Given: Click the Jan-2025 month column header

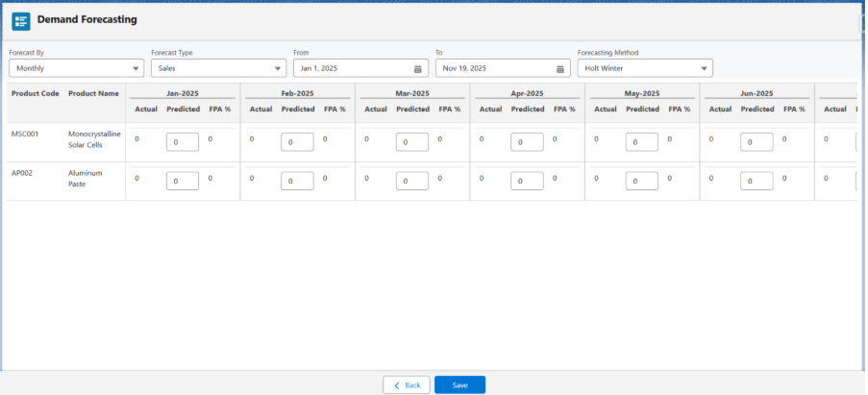Looking at the screenshot, I should (x=183, y=93).
